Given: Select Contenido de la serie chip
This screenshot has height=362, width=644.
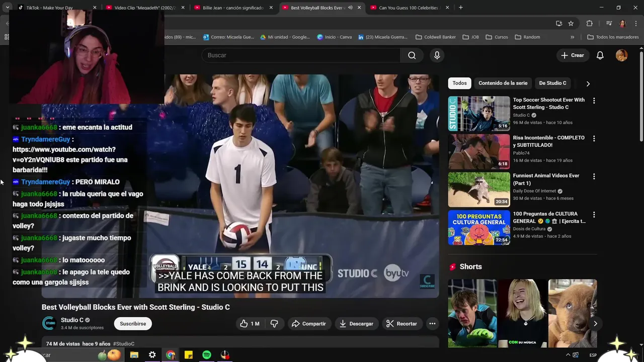Looking at the screenshot, I should tap(503, 83).
